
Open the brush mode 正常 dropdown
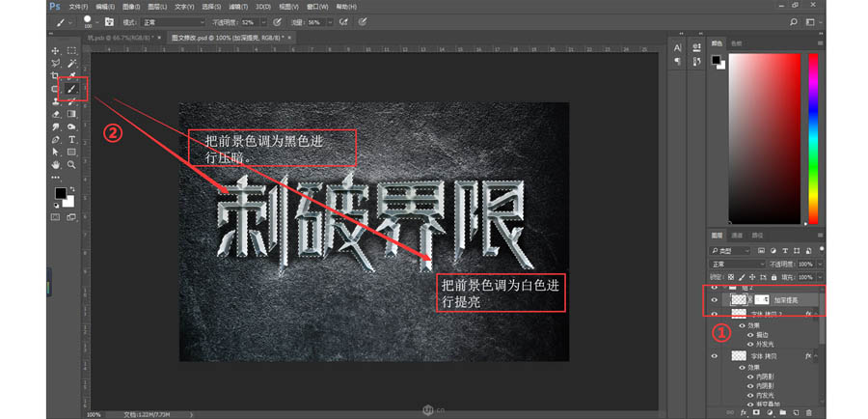tap(173, 22)
